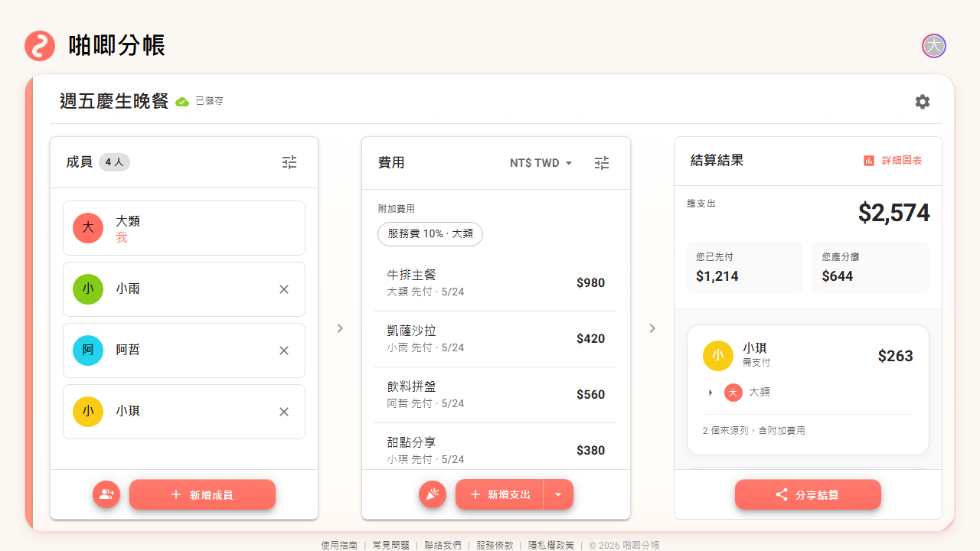Open 凱薩沙拉 expense row

(495, 339)
